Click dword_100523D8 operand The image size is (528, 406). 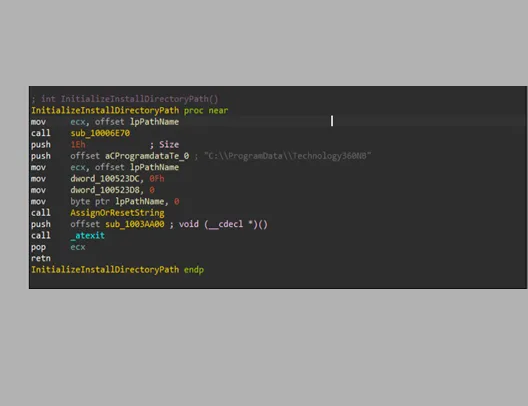pyautogui.click(x=105, y=190)
